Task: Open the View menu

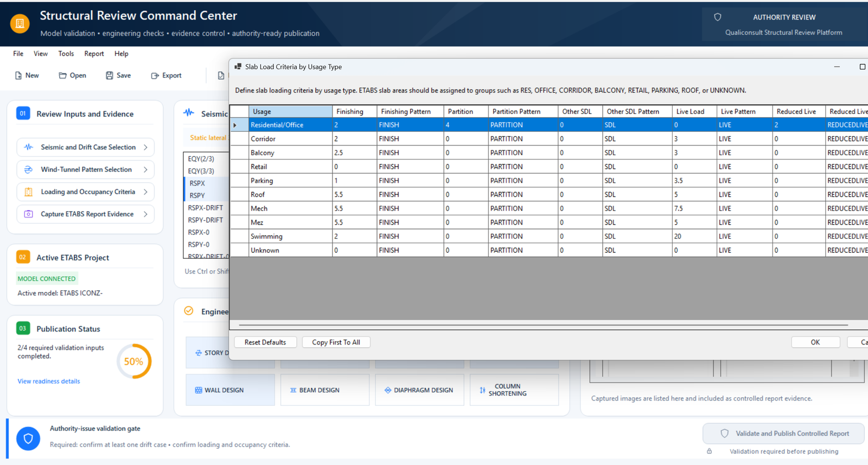Action: pos(41,54)
